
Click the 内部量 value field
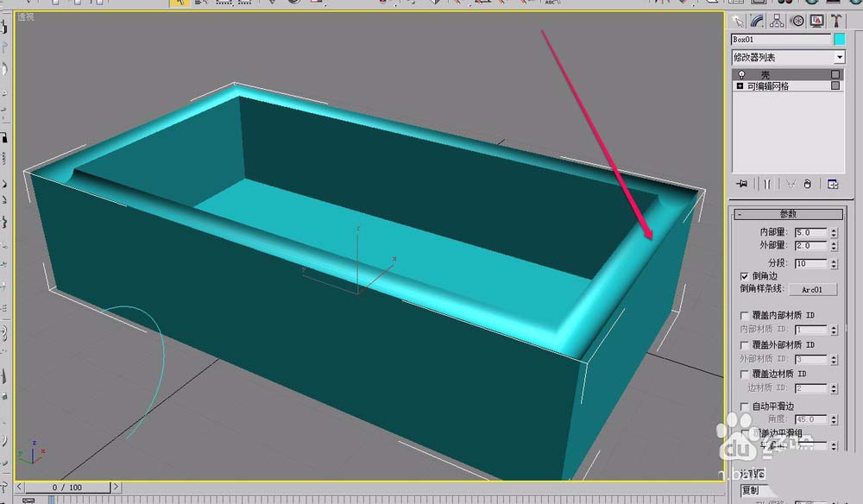click(x=810, y=233)
